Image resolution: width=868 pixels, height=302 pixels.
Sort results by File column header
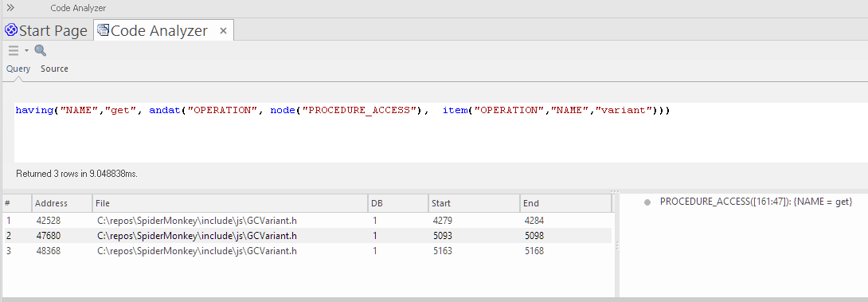pyautogui.click(x=229, y=203)
